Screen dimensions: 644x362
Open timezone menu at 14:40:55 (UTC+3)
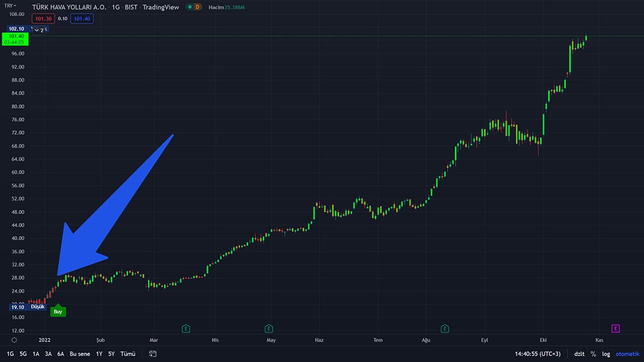click(x=538, y=353)
